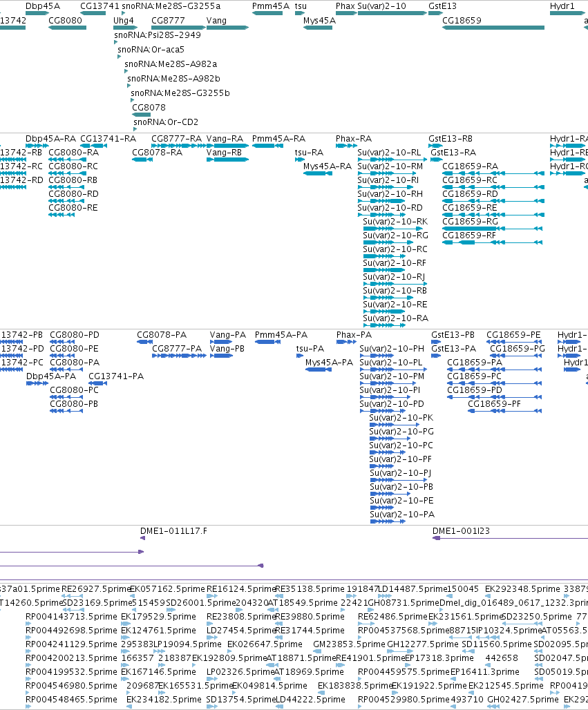
Task: Open the CG18659-RF transcript
Action: (469, 236)
